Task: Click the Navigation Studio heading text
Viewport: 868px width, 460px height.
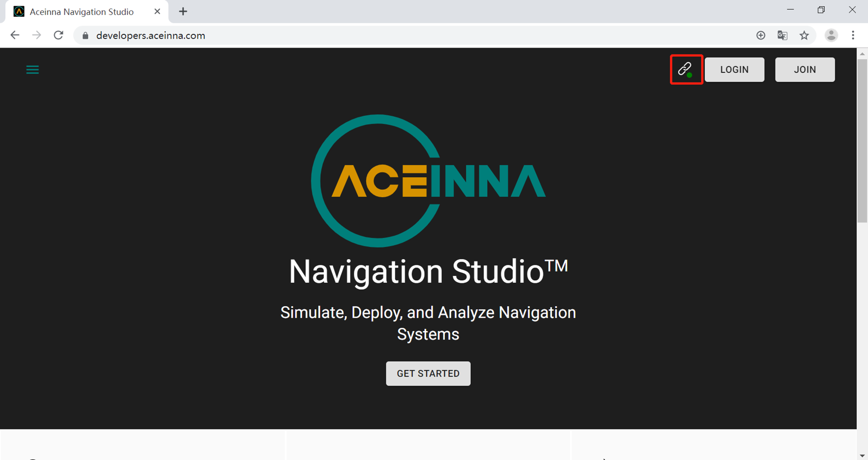Action: (428, 272)
